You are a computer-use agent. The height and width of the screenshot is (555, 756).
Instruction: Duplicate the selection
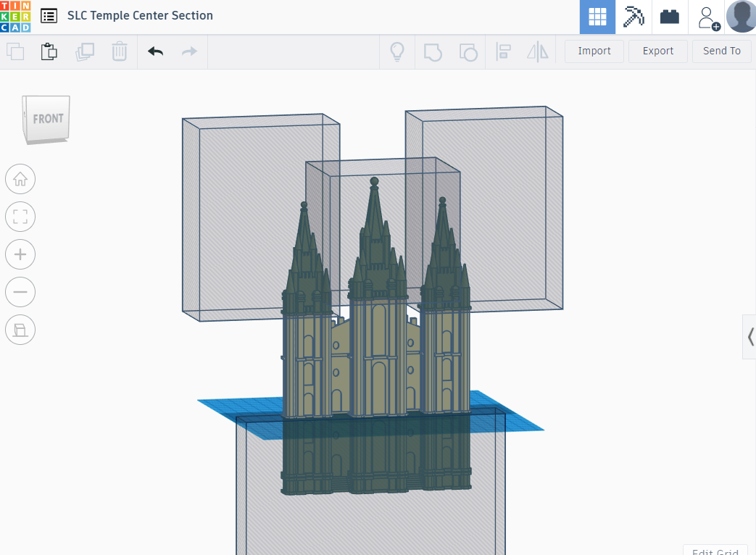pos(85,51)
